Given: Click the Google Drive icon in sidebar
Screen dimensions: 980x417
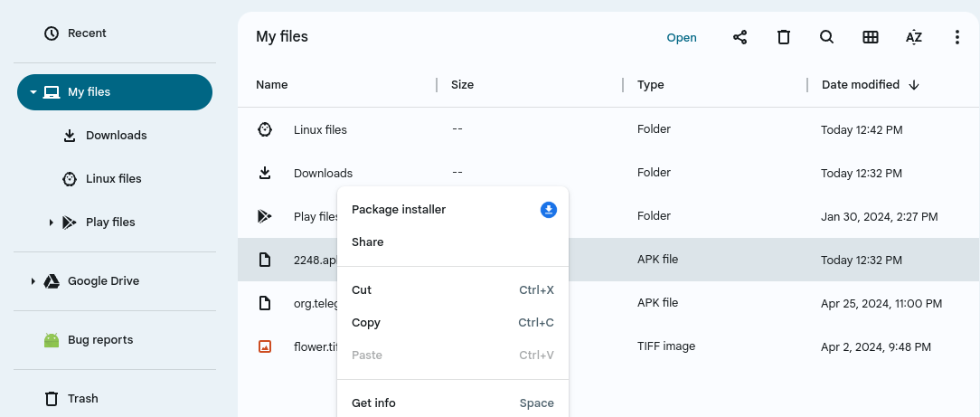Looking at the screenshot, I should click(52, 281).
